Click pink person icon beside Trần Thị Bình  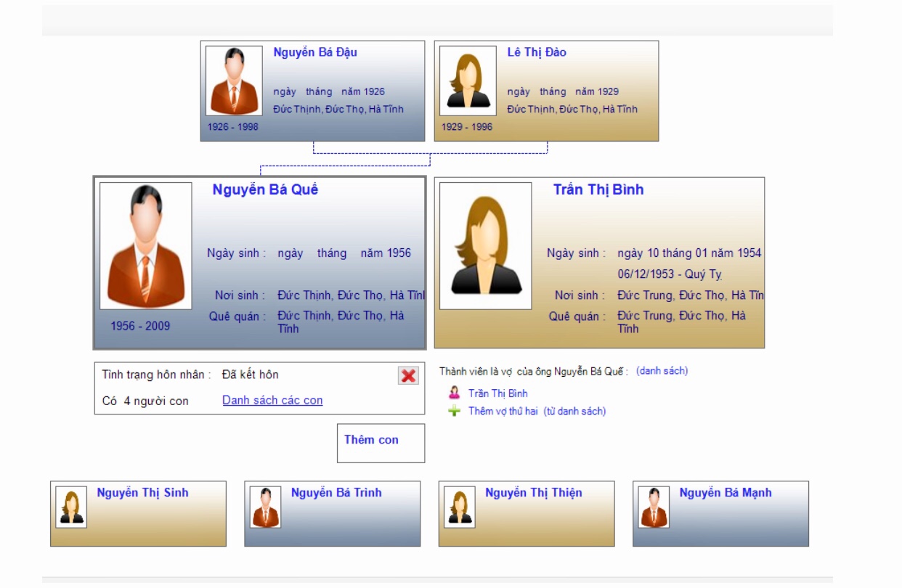(x=455, y=393)
